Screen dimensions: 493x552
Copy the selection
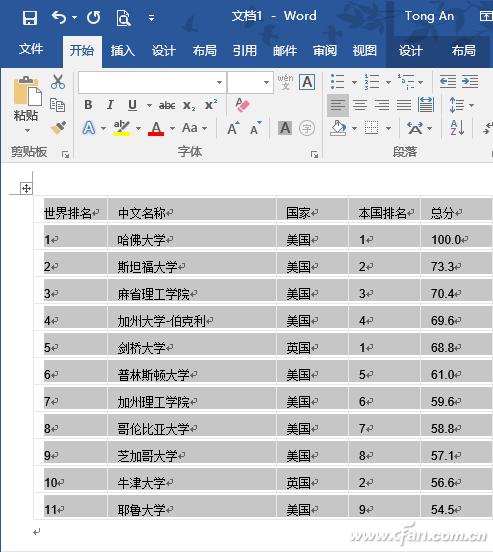click(x=57, y=105)
